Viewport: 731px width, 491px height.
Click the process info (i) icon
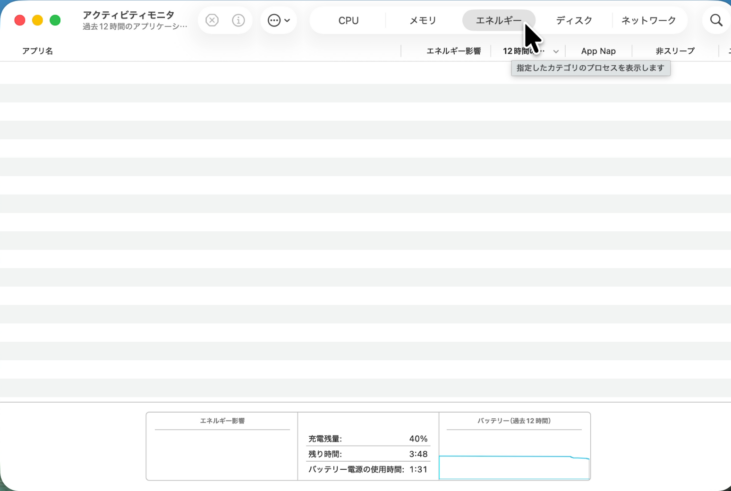tap(238, 20)
